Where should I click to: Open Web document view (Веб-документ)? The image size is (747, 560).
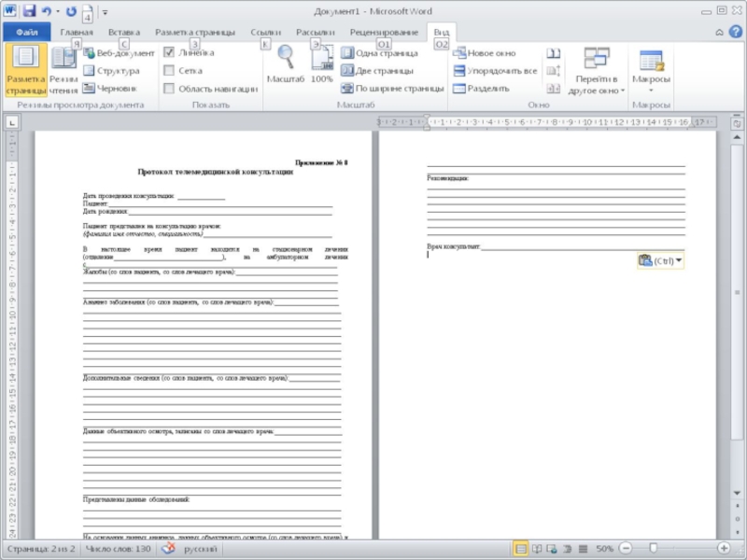tap(120, 53)
